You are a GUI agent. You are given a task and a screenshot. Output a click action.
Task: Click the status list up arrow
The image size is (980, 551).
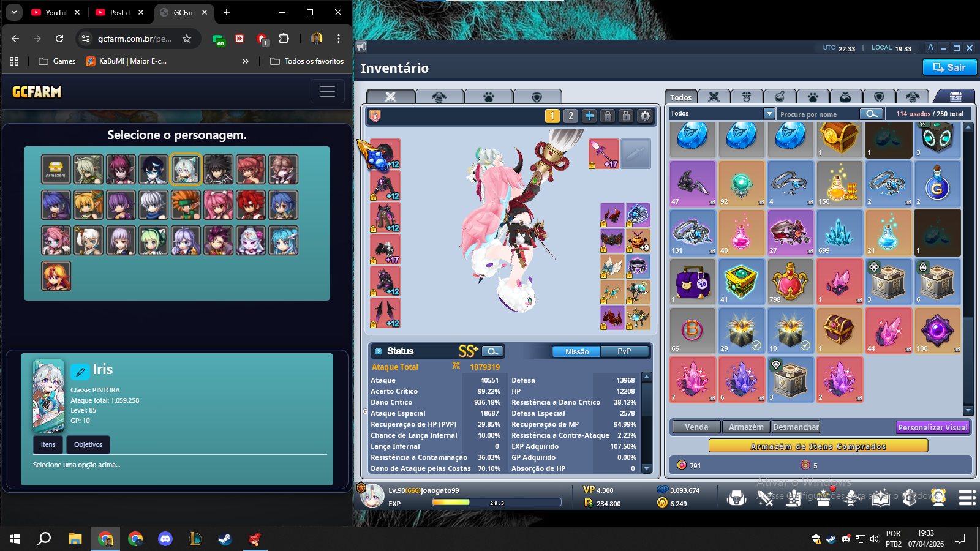[x=646, y=377]
